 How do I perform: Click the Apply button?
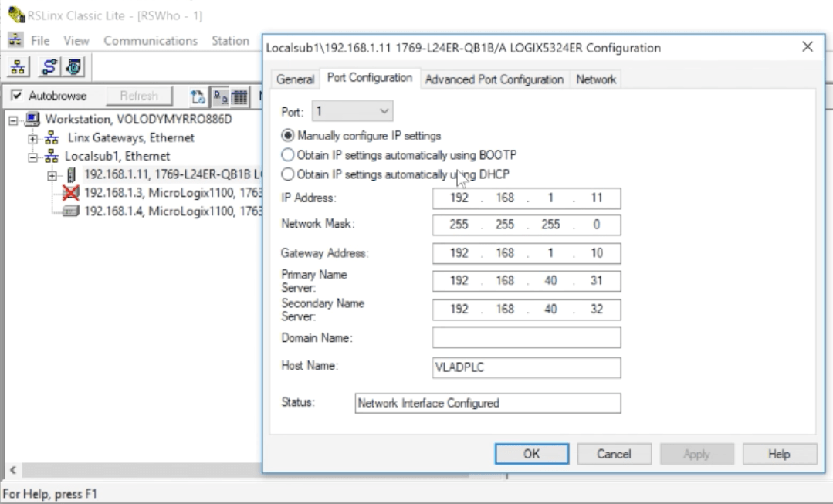(697, 454)
